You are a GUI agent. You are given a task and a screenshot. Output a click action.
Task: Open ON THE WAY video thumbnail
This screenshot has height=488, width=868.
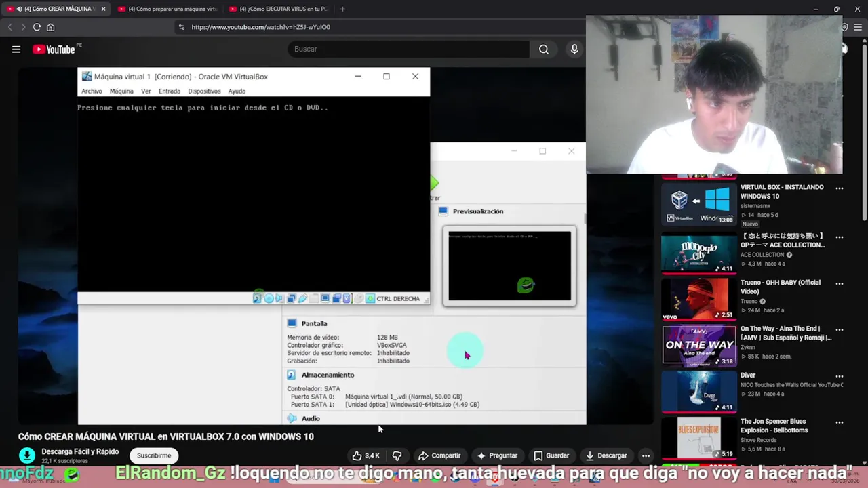pos(699,346)
